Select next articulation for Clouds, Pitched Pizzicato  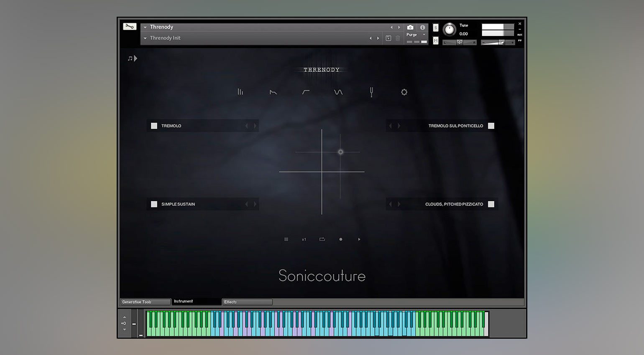pos(399,204)
